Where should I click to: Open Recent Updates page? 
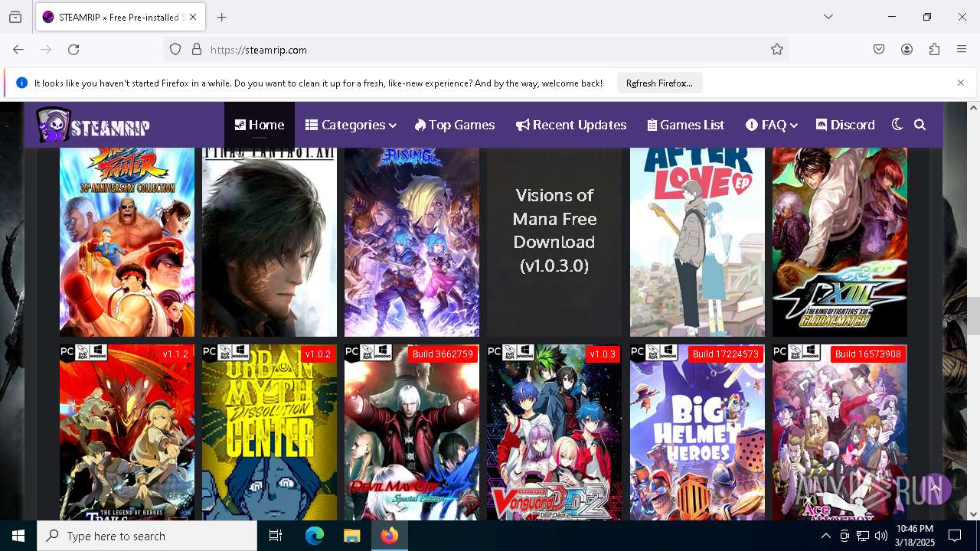571,125
